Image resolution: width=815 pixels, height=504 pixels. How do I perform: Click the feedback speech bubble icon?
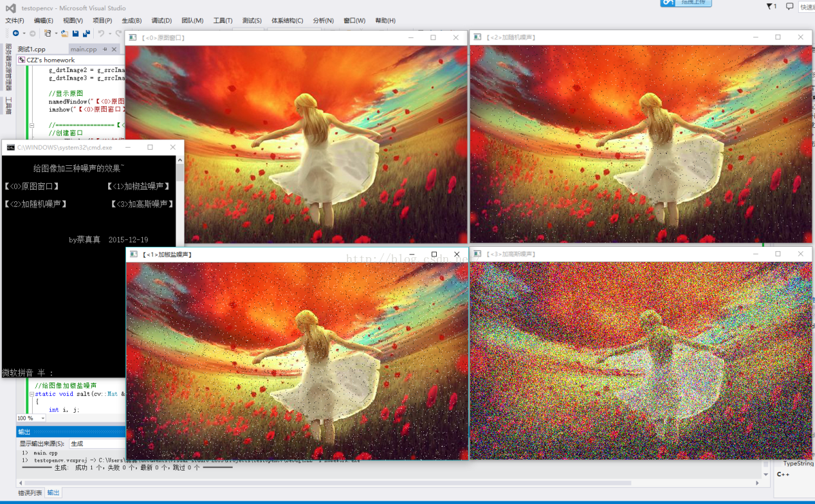pyautogui.click(x=790, y=6)
